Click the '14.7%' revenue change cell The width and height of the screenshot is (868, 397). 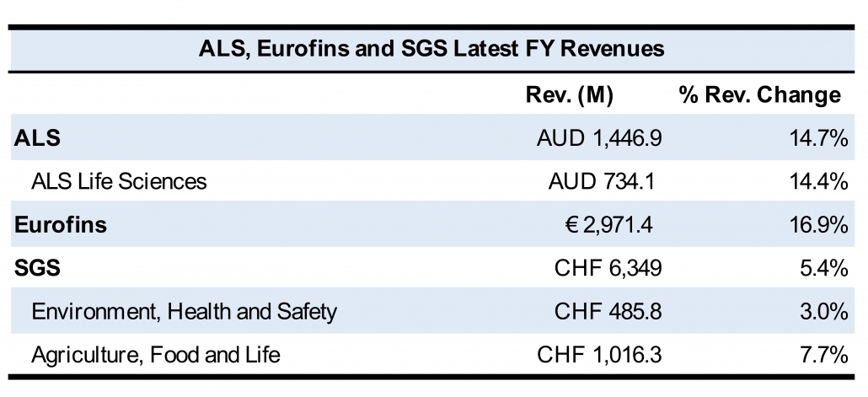(818, 138)
